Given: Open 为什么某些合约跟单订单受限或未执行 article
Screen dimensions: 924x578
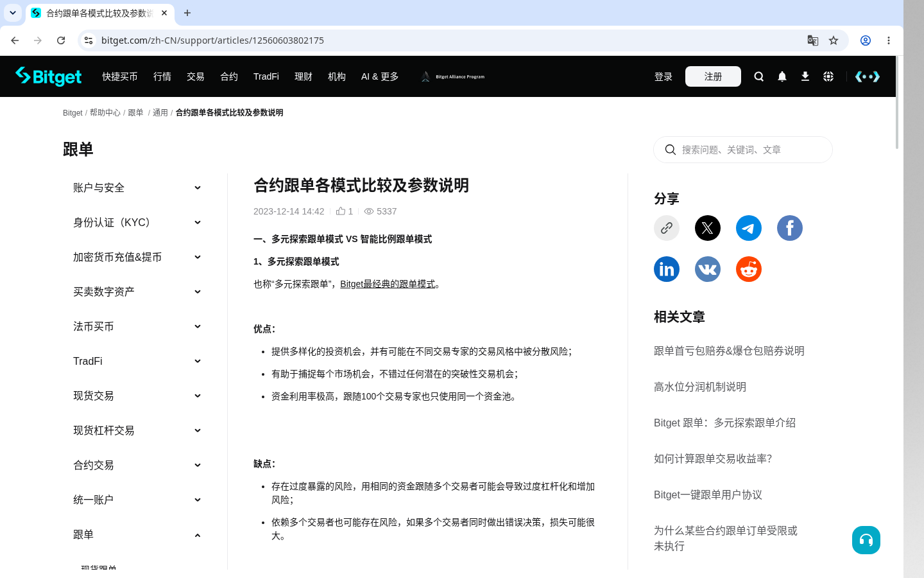Looking at the screenshot, I should [726, 538].
